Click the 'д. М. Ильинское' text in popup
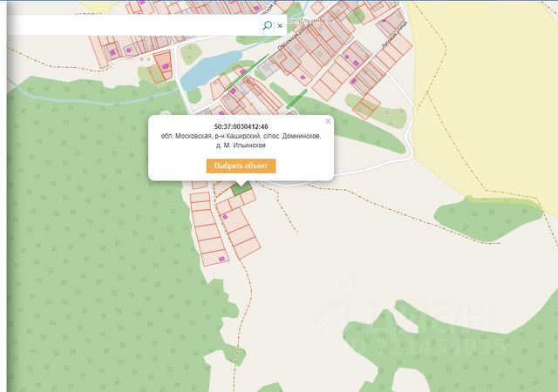 (x=241, y=145)
